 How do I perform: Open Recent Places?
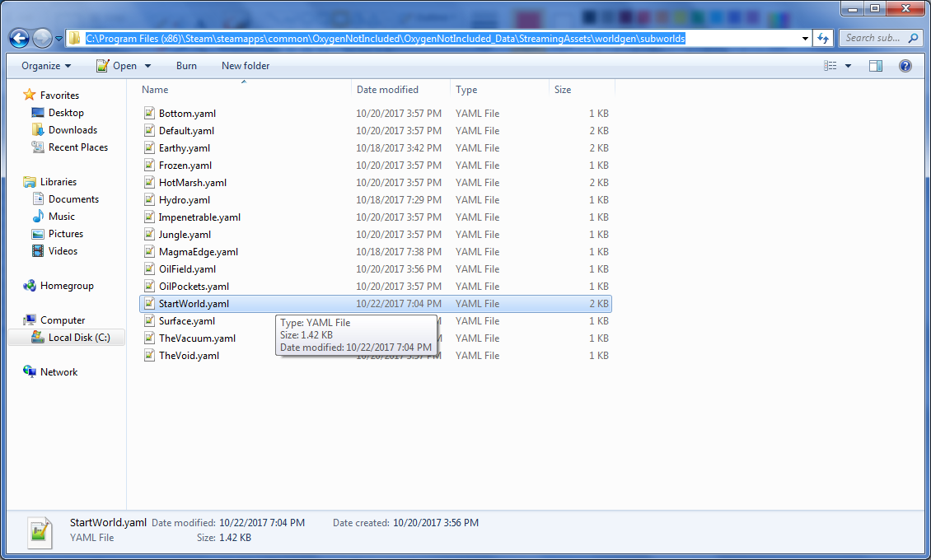pyautogui.click(x=77, y=147)
